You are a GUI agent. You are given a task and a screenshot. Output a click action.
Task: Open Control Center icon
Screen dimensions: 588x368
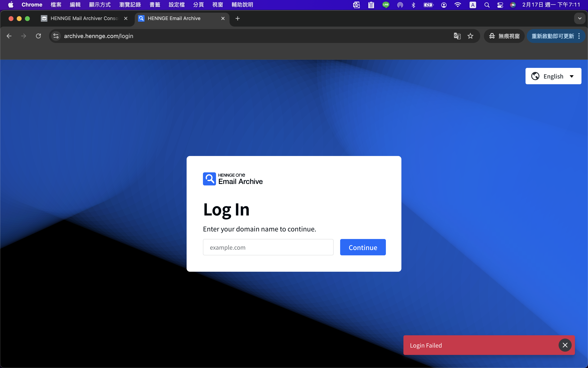[x=500, y=5]
